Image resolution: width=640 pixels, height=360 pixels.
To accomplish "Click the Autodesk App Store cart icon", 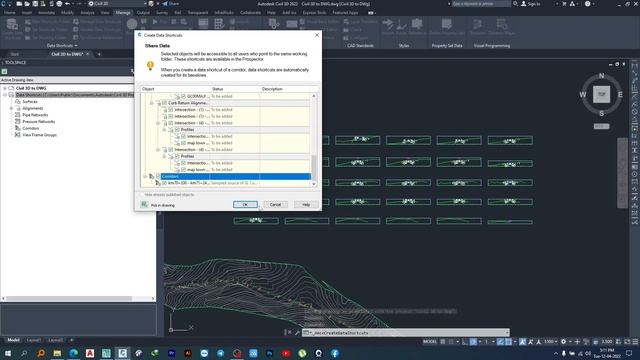I will [x=564, y=4].
